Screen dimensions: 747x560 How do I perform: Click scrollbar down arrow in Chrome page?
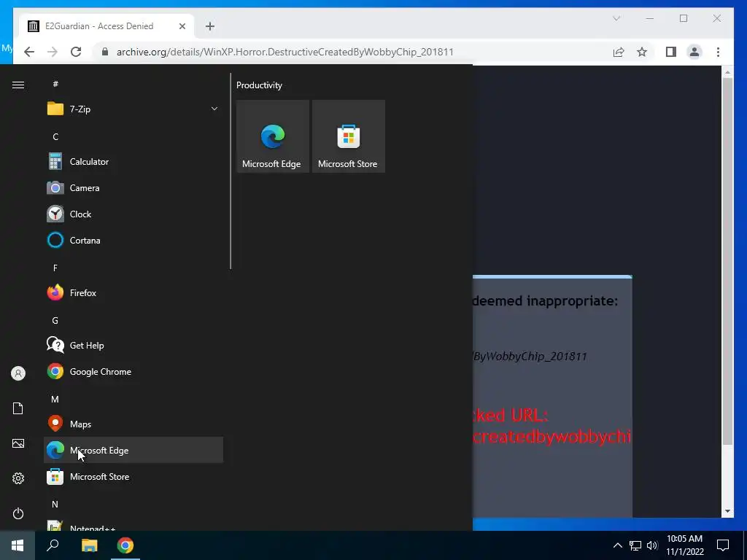click(727, 511)
